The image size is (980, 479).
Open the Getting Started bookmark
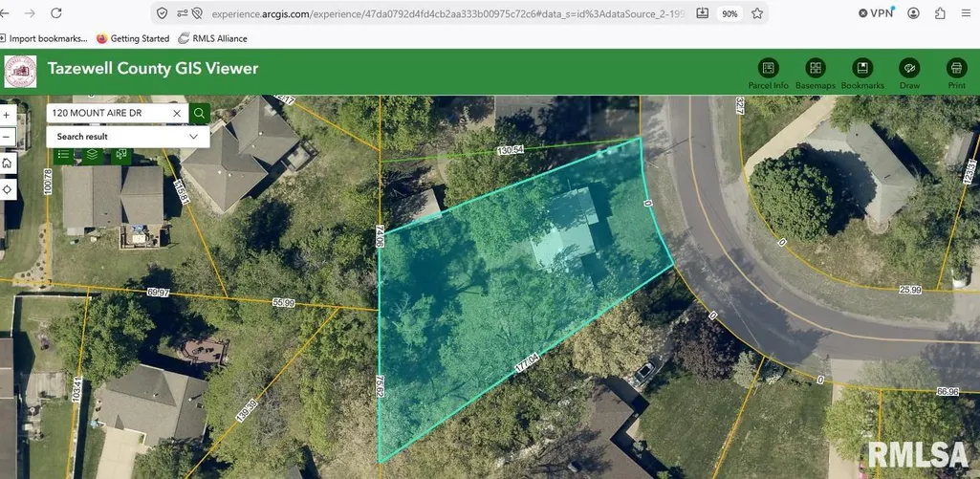pyautogui.click(x=133, y=38)
